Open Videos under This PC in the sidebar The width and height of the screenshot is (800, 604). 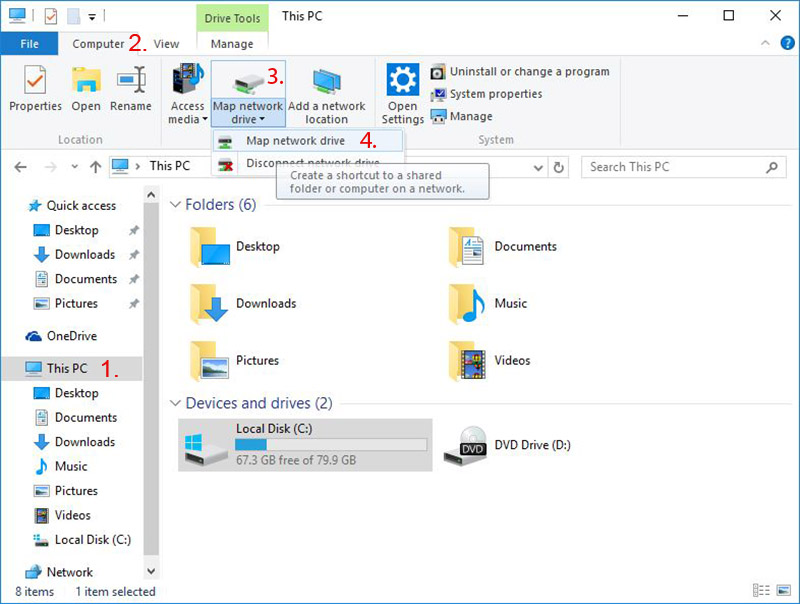(62, 515)
